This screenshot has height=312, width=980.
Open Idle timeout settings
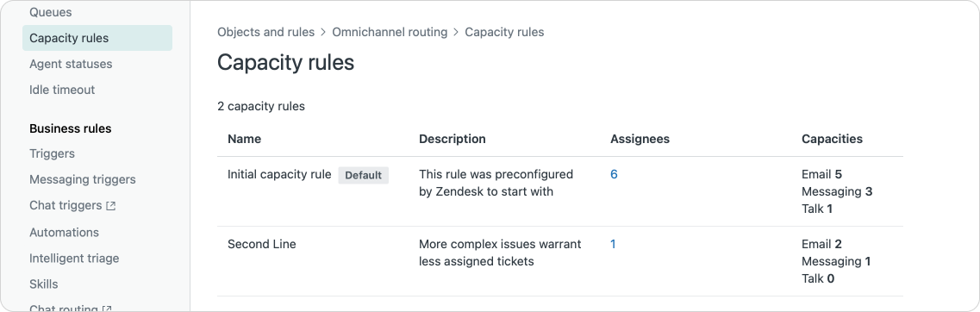(x=62, y=90)
